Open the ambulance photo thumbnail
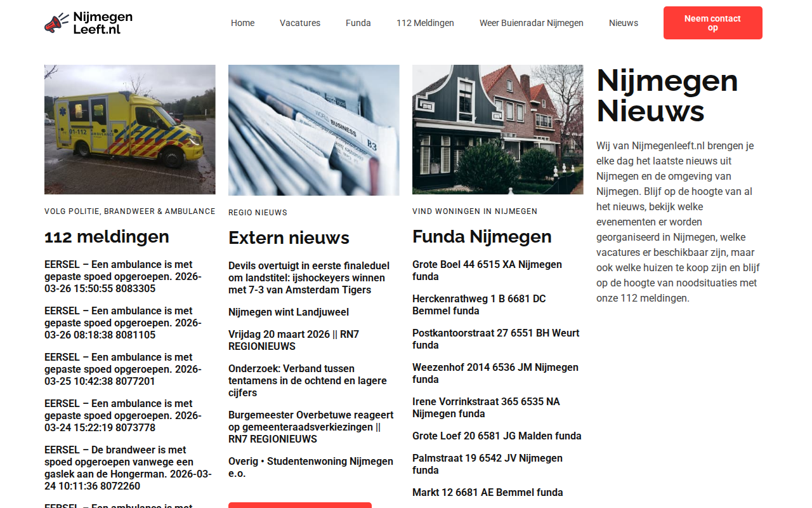 pyautogui.click(x=130, y=130)
